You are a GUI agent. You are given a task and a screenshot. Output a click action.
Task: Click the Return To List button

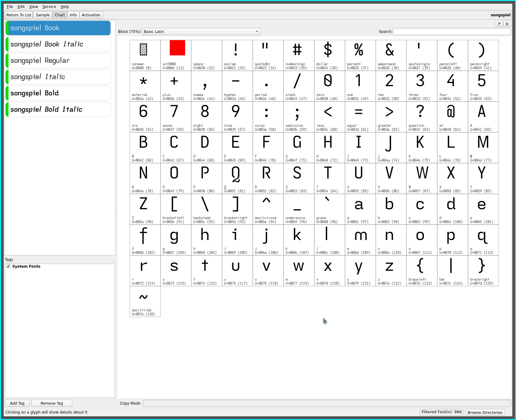(x=19, y=15)
